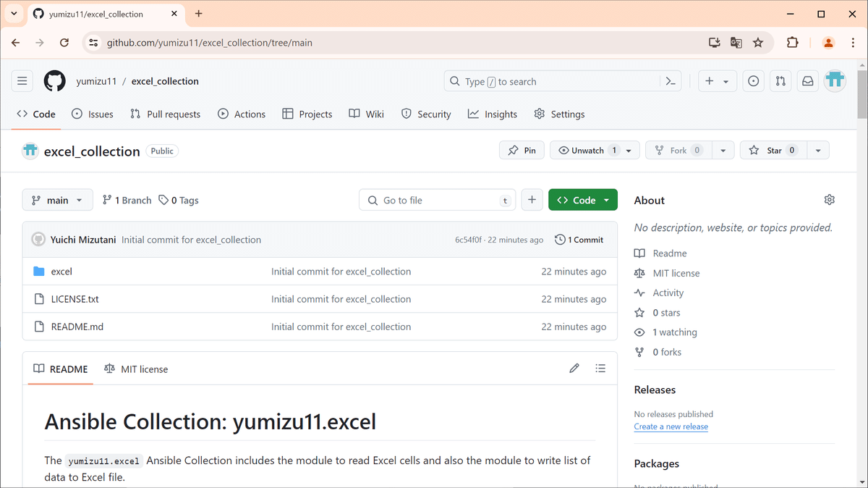Image resolution: width=868 pixels, height=488 pixels.
Task: Open the Insights tab
Action: coord(493,114)
